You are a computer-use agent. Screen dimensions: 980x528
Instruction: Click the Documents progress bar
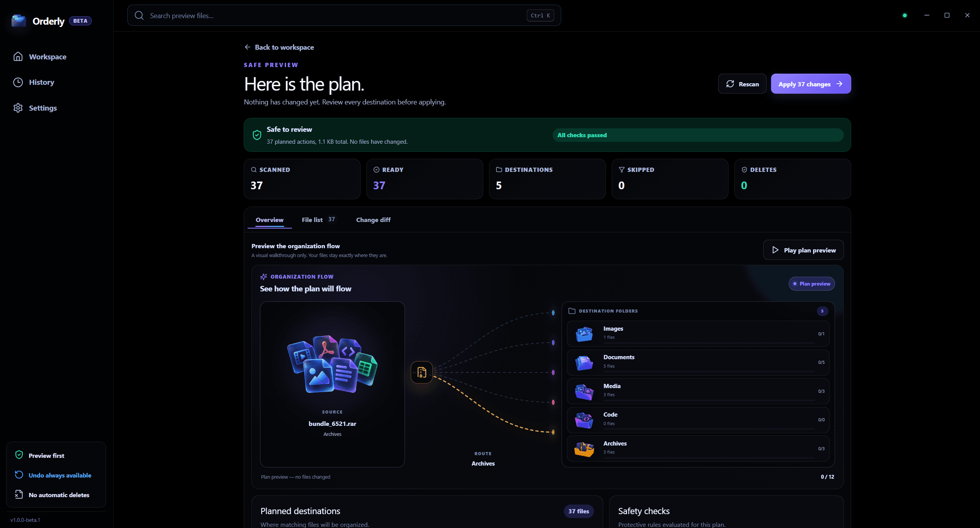coord(709,371)
